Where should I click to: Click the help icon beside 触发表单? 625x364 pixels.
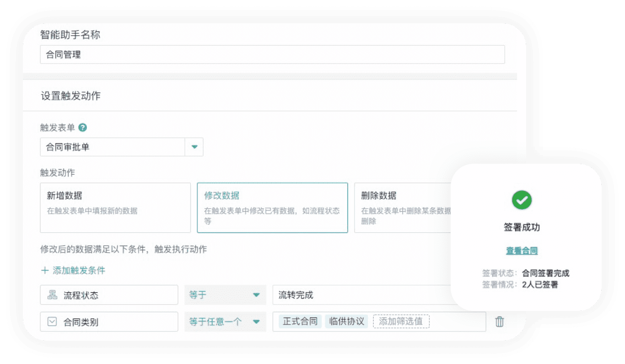coord(83,128)
